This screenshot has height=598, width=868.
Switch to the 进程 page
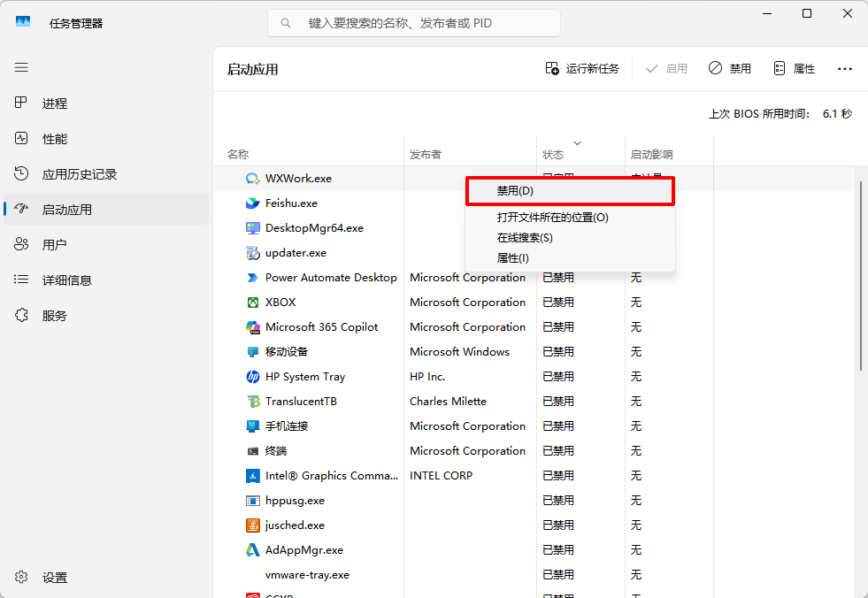(x=106, y=103)
